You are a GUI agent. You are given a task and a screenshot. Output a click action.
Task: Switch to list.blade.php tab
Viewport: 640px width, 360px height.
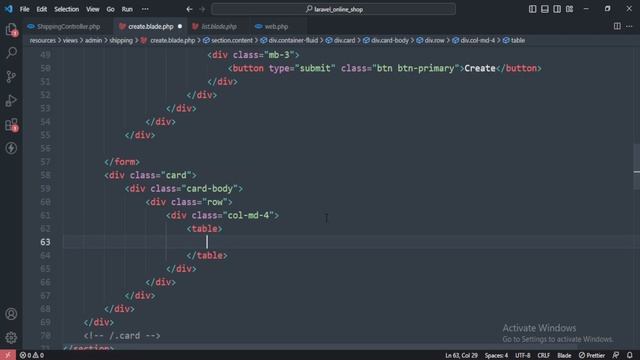point(219,27)
